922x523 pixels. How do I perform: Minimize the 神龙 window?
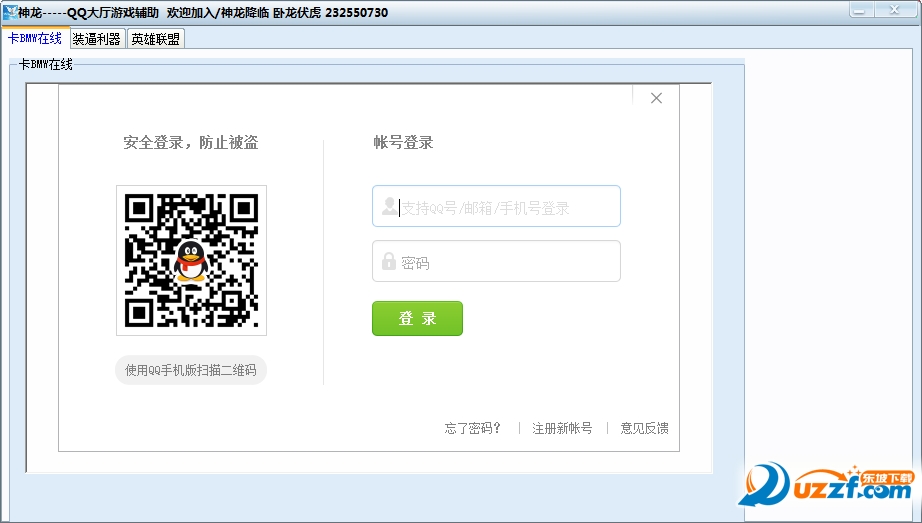861,10
